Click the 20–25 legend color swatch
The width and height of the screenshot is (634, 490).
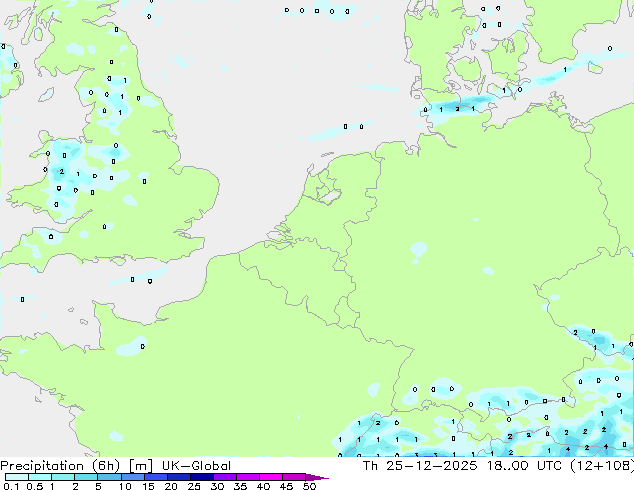pos(178,477)
